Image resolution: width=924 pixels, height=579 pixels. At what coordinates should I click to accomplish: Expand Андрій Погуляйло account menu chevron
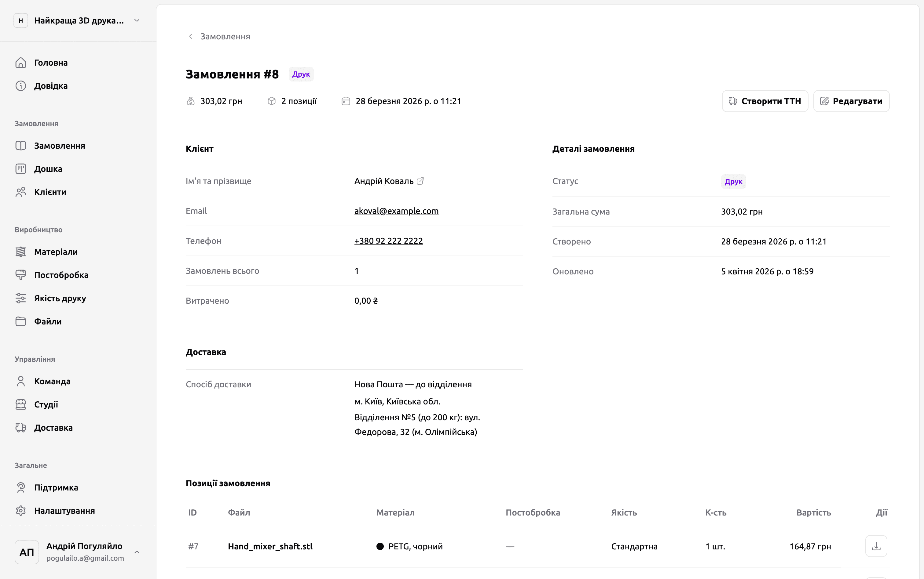point(137,552)
